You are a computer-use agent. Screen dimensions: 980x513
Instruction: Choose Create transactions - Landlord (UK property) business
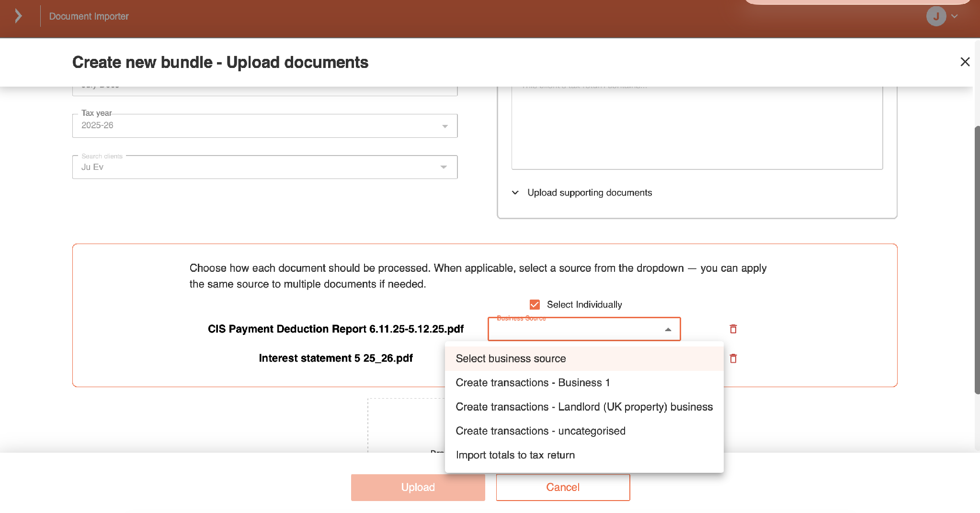pyautogui.click(x=584, y=407)
